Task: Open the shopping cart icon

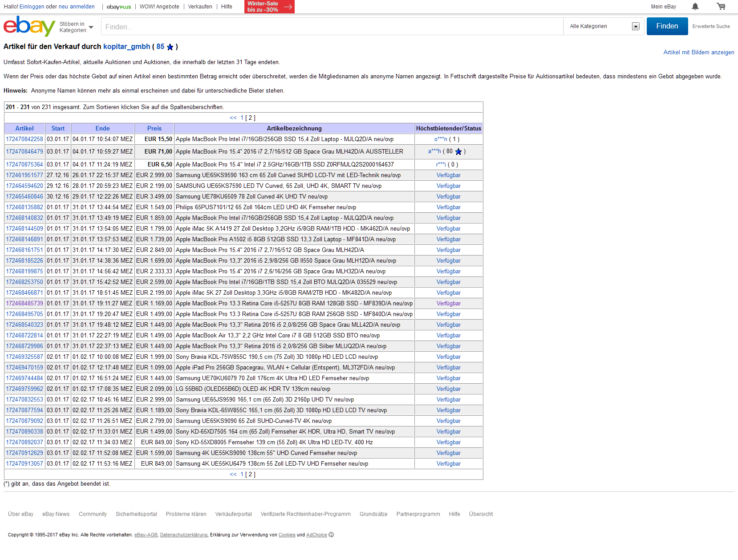Action: click(x=721, y=7)
